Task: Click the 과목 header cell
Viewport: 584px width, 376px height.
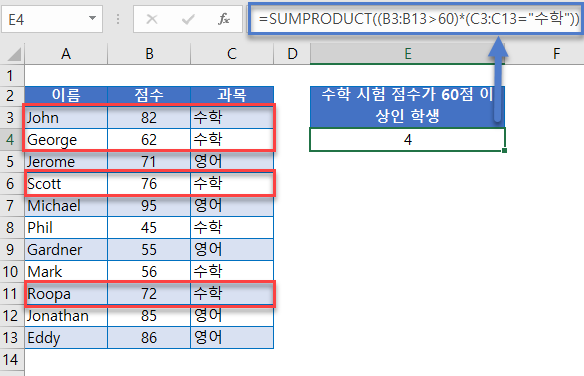Action: tap(232, 95)
